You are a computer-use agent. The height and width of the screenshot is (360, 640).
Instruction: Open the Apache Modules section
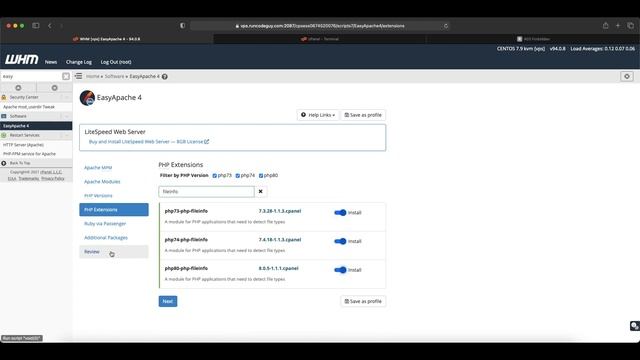102,182
